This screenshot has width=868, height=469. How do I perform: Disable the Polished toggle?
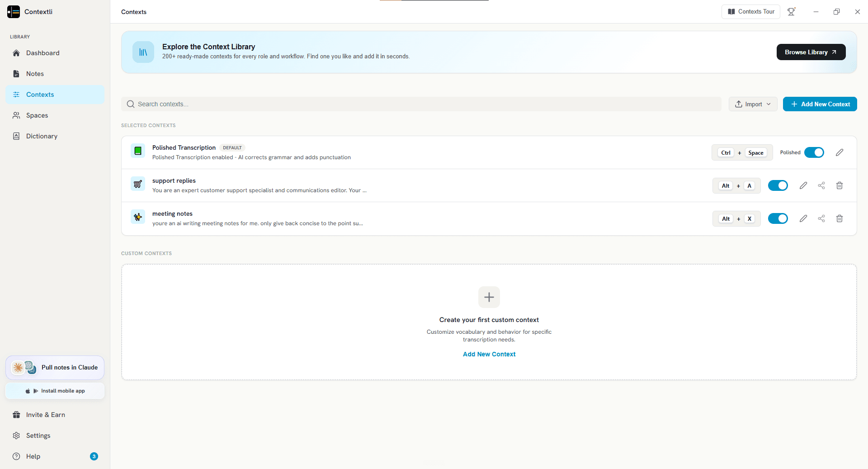814,152
